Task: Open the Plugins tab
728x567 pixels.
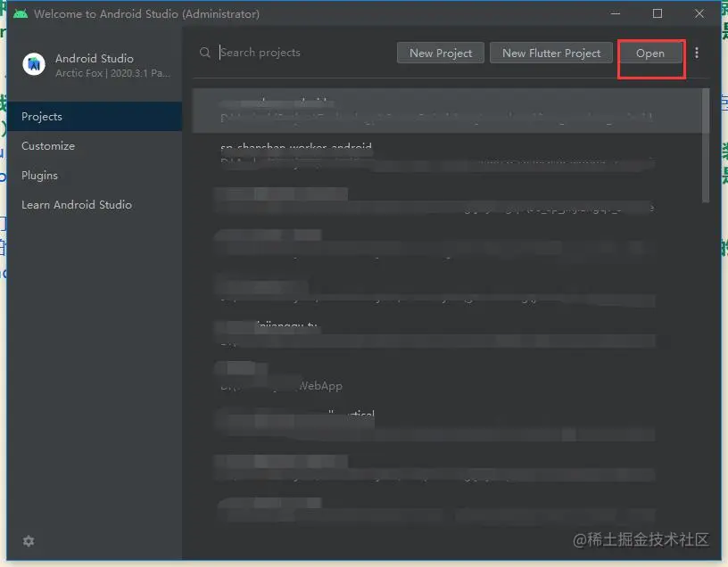Action: (x=95, y=176)
